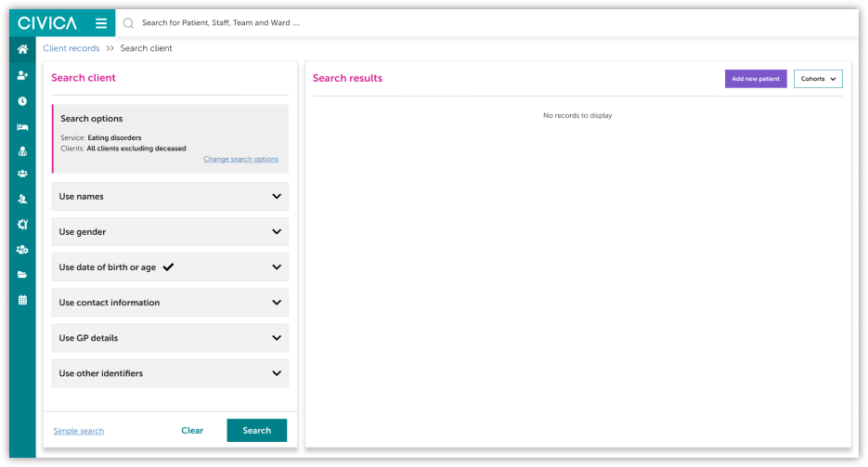868x467 pixels.
Task: Expand the Use contact information section
Action: (170, 303)
